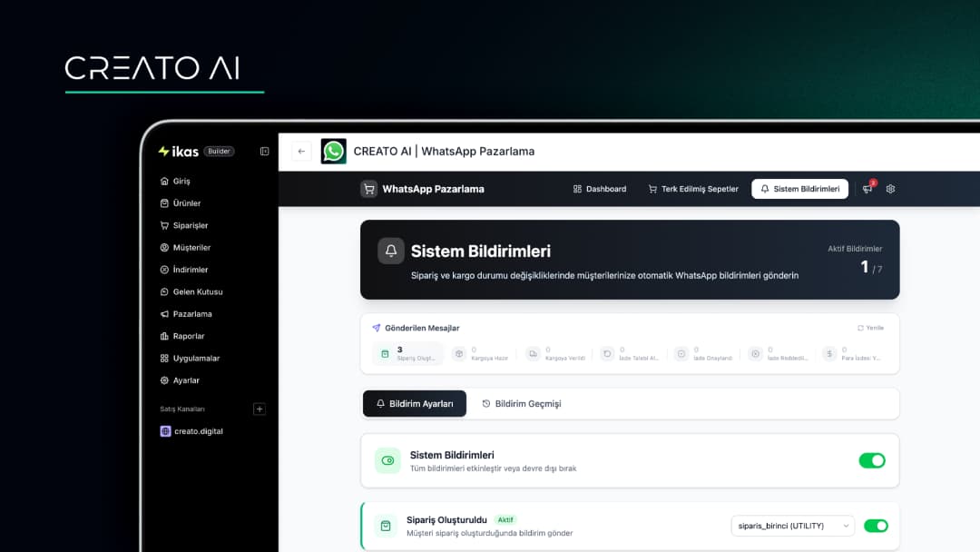Open the Terk Edilmiş Sepetler tab

pyautogui.click(x=693, y=189)
